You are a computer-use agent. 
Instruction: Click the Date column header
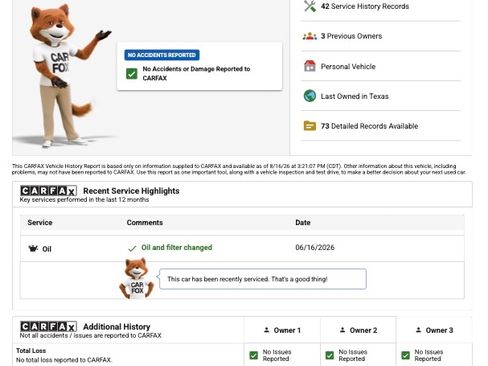303,222
